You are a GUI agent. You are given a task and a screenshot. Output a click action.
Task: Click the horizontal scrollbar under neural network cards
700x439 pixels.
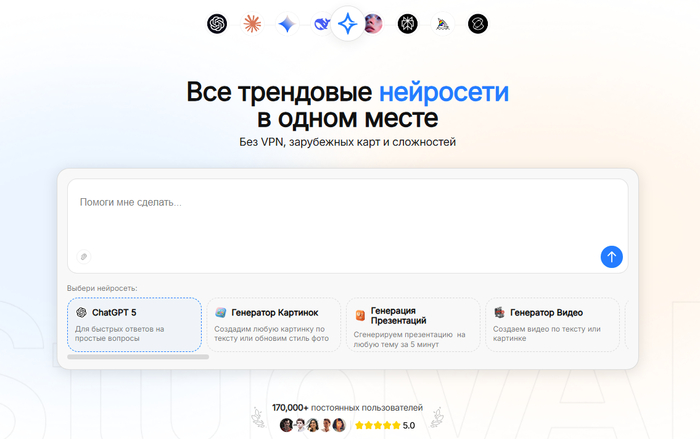[138, 357]
